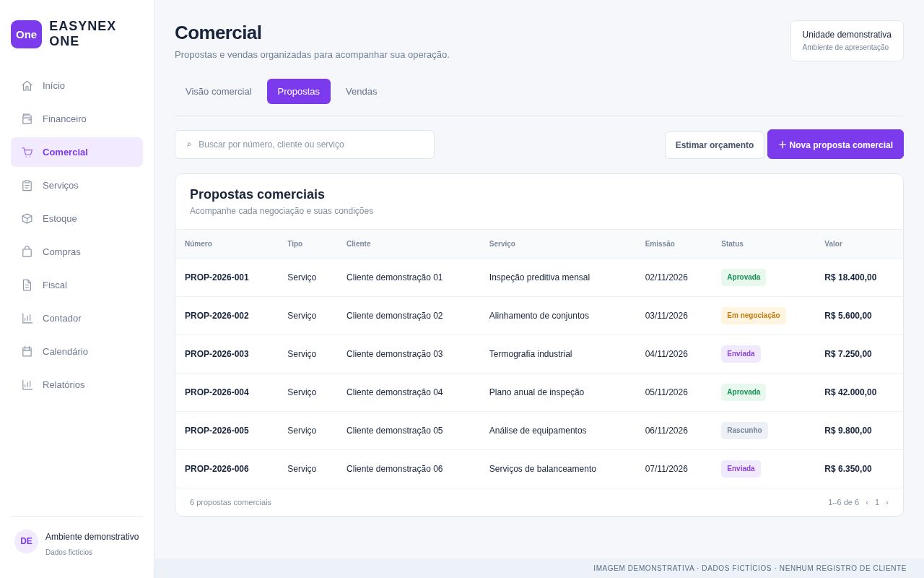Click the search magnifier icon
This screenshot has width=924, height=578.
[189, 144]
